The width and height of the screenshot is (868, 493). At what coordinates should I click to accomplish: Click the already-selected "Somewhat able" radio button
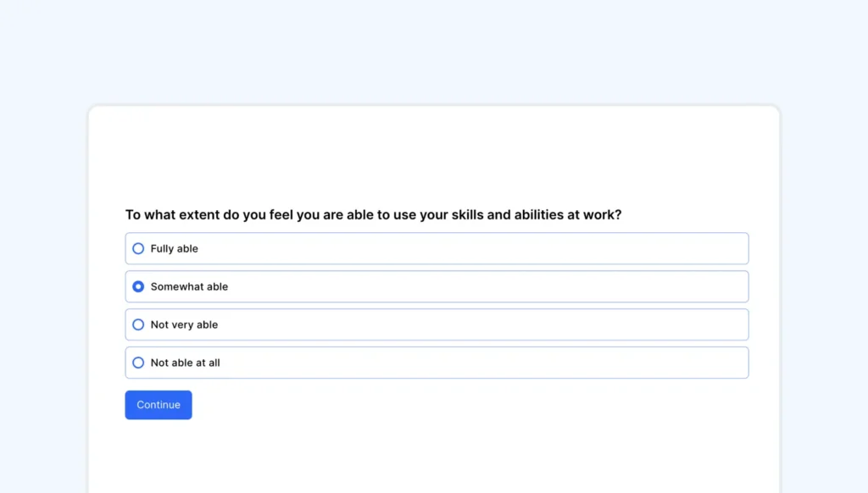138,286
